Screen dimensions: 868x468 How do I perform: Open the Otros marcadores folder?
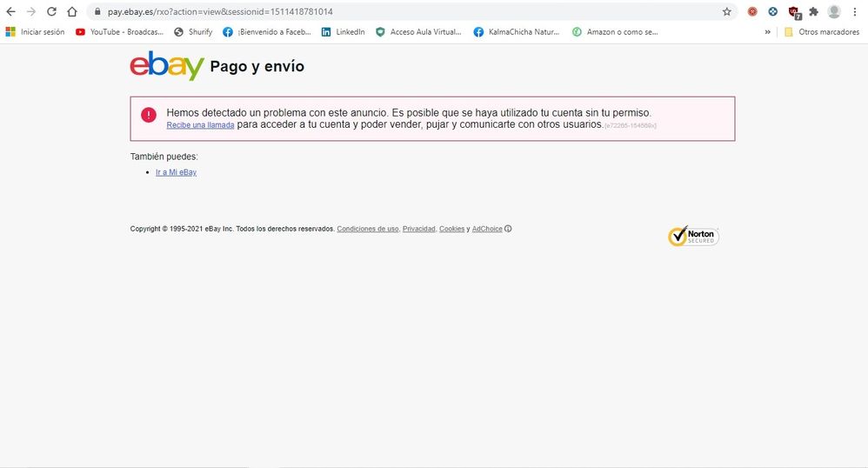point(822,32)
